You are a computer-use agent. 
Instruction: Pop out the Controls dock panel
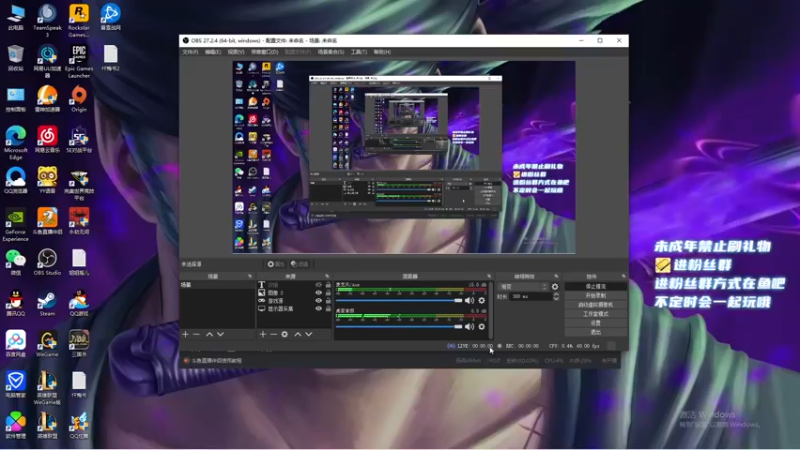(x=623, y=276)
